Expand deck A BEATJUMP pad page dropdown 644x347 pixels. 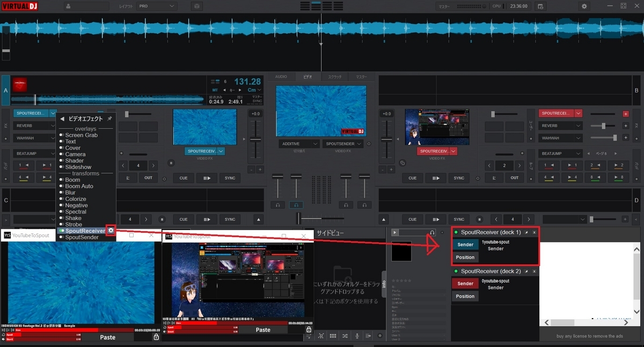(x=53, y=153)
